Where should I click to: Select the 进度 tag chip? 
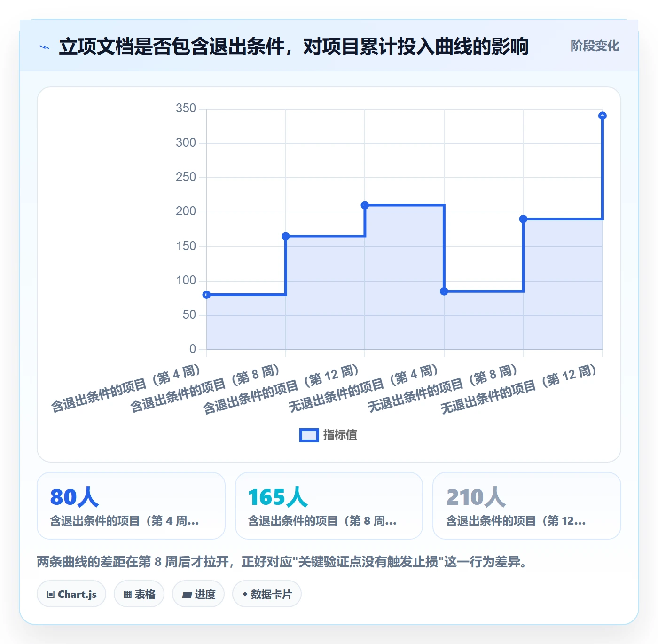(199, 594)
